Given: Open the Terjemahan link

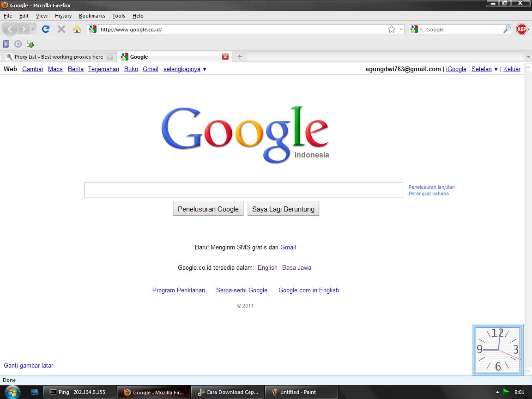Looking at the screenshot, I should (x=103, y=69).
